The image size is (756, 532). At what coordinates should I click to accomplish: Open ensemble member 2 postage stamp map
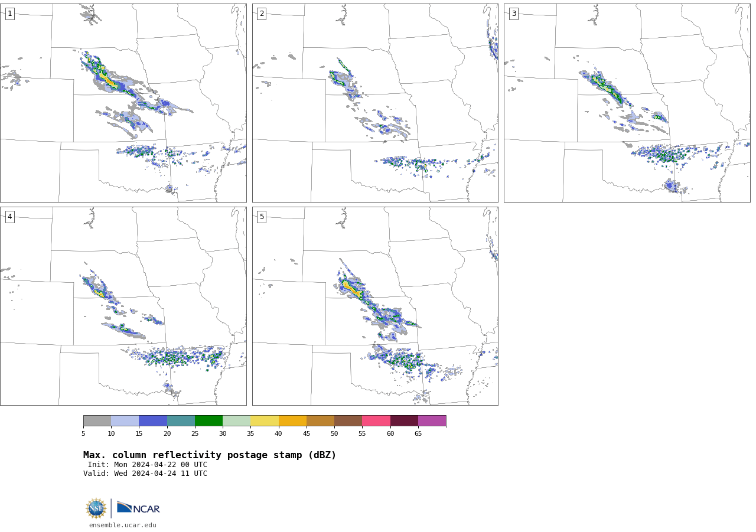[375, 103]
